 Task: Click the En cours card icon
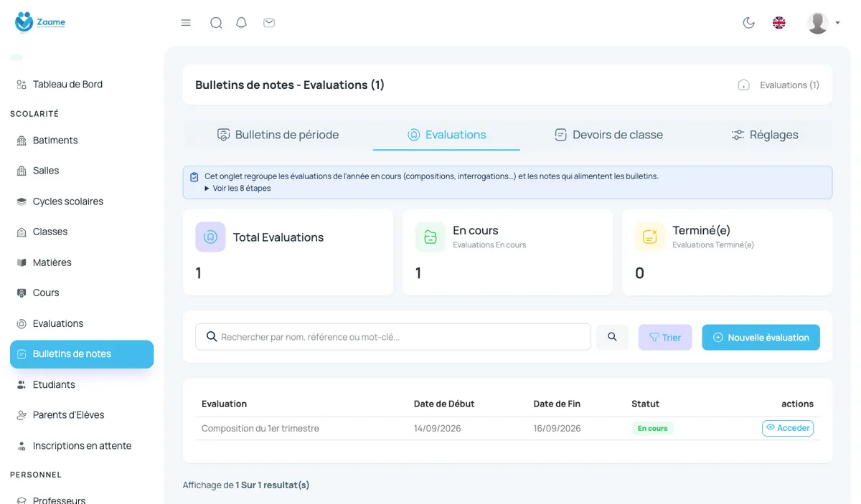[x=430, y=237]
